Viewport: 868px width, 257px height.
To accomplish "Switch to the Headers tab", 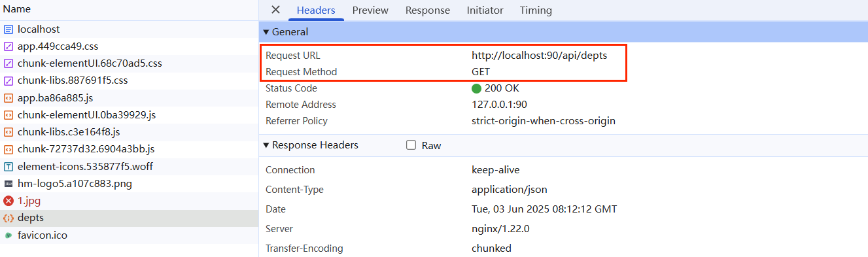I will point(316,10).
